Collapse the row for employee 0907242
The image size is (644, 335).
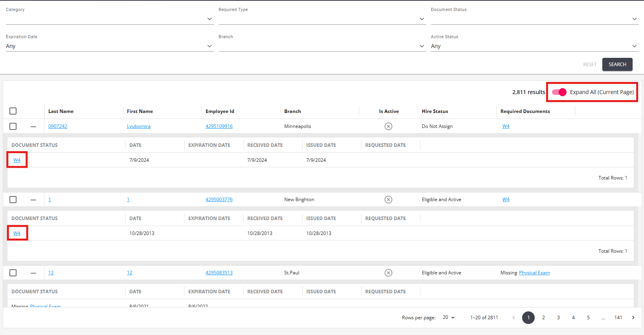[x=33, y=126]
